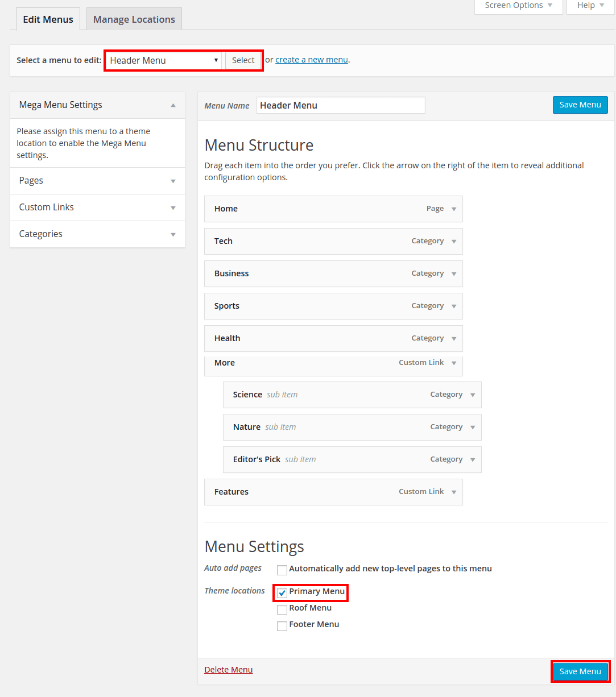616x697 pixels.
Task: Open the menu selection dropdown
Action: (163, 60)
